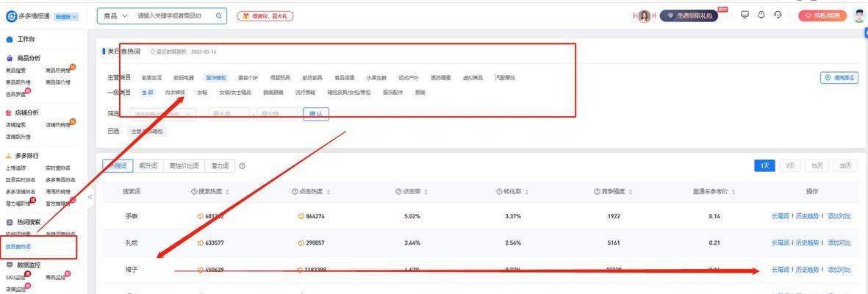Viewport: 868px width, 294px height.
Task: Click 添加对比 for 手表 row
Action: click(839, 216)
